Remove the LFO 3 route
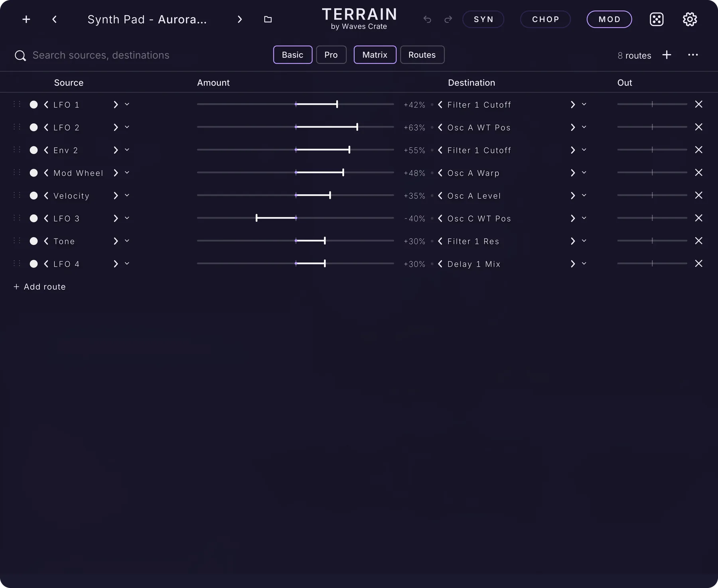The width and height of the screenshot is (718, 588). [x=698, y=218]
